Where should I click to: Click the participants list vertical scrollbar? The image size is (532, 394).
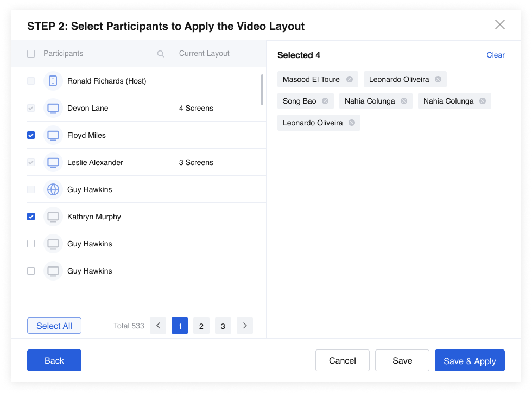coord(263,90)
